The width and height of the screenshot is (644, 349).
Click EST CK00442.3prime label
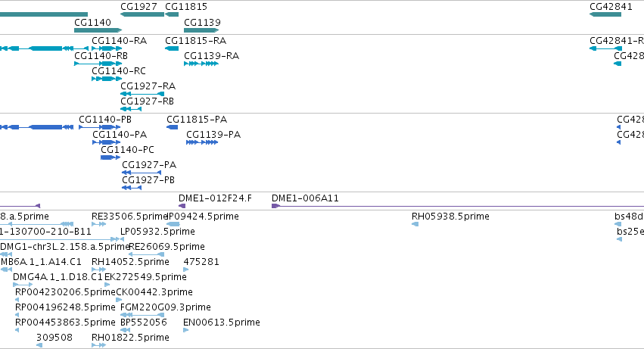(x=154, y=292)
